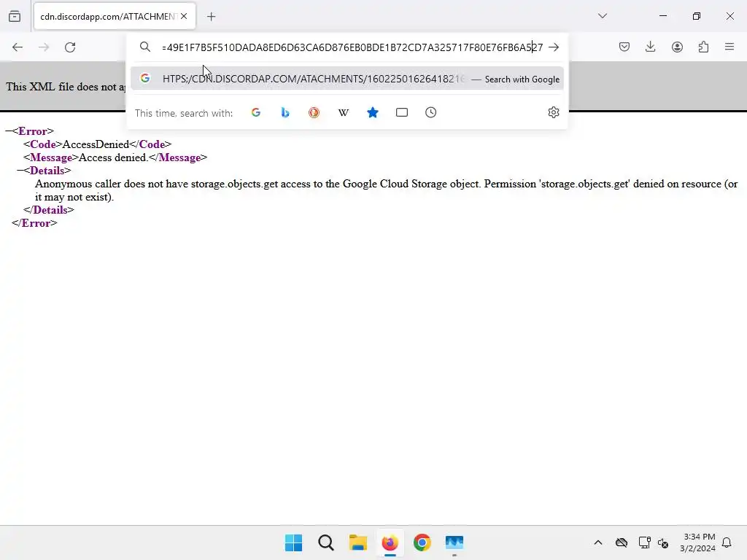747x560 pixels.
Task: Search this time with Wikipedia icon
Action: pyautogui.click(x=344, y=112)
